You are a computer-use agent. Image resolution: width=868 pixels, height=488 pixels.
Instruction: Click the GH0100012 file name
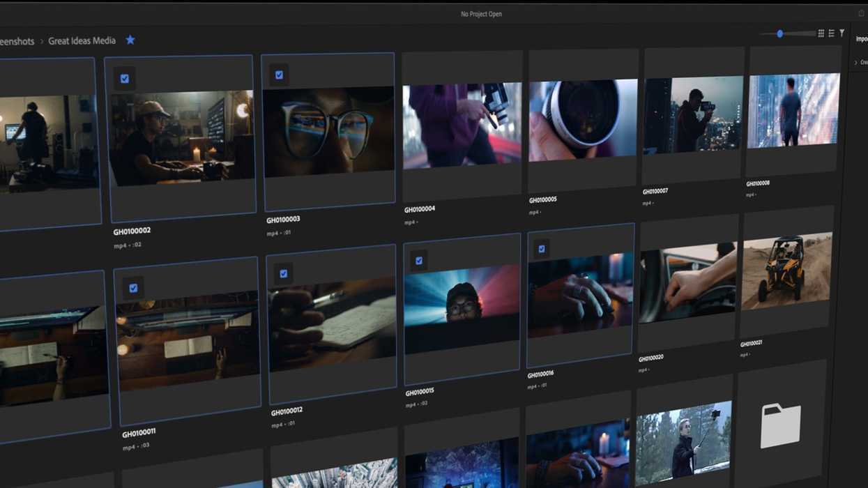[x=288, y=412]
